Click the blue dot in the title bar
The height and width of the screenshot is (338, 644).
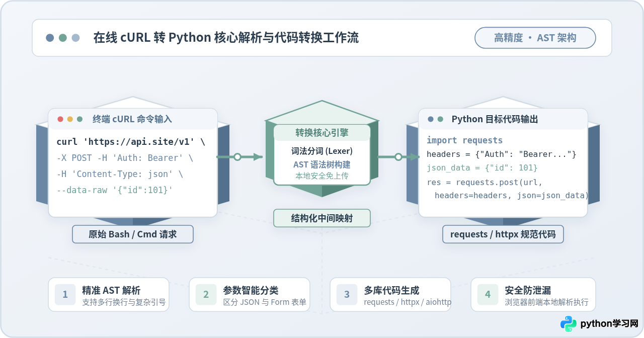click(50, 38)
